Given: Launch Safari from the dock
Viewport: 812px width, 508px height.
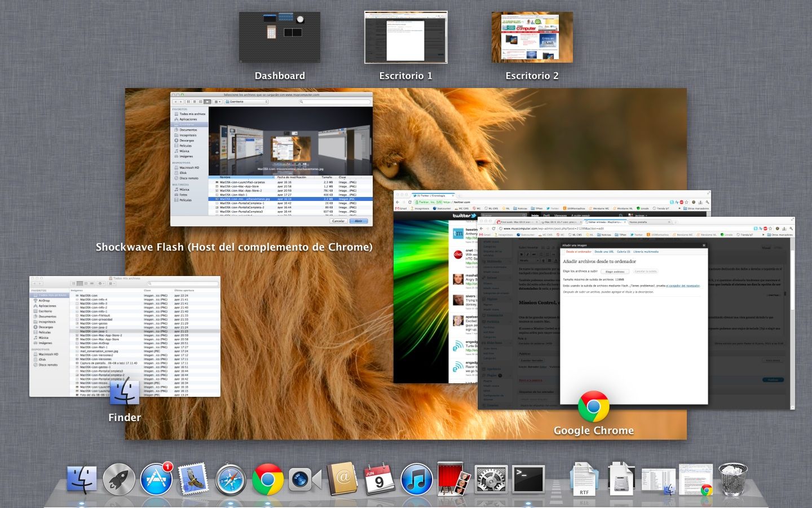Looking at the screenshot, I should [230, 480].
